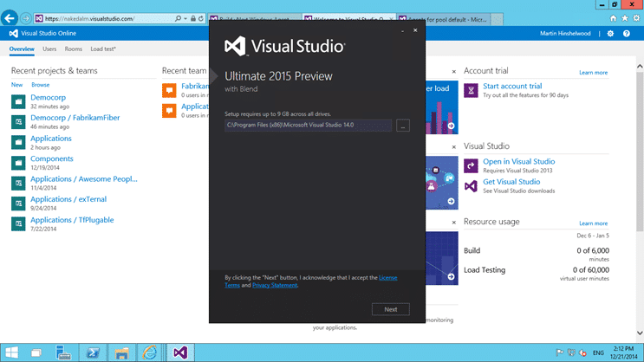
Task: Click the page vertical scrollbar thumb
Action: [x=640, y=152]
